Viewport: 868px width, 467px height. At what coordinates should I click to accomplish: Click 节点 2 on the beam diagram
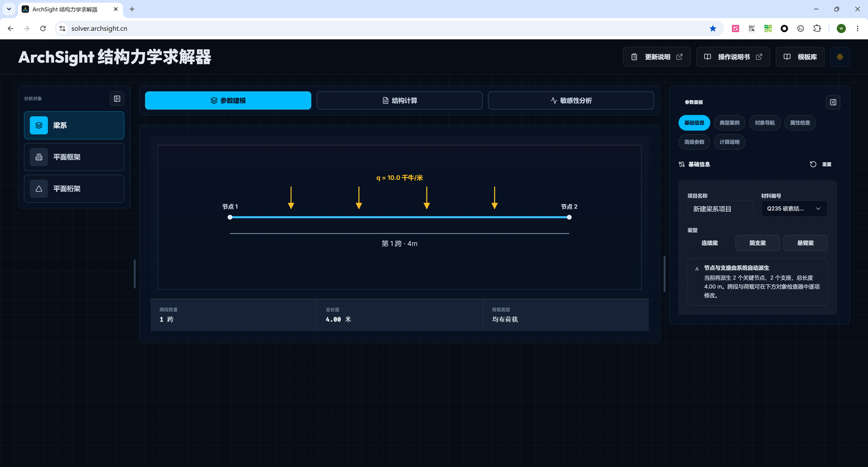coord(569,217)
